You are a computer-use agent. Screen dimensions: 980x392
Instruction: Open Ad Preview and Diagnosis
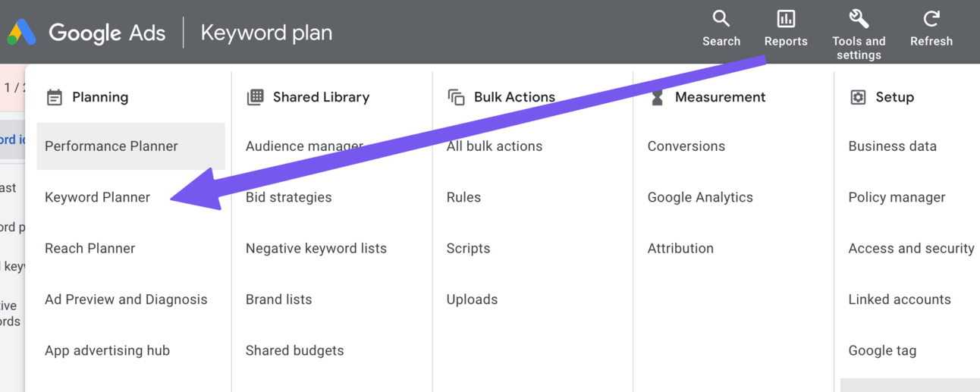point(126,299)
